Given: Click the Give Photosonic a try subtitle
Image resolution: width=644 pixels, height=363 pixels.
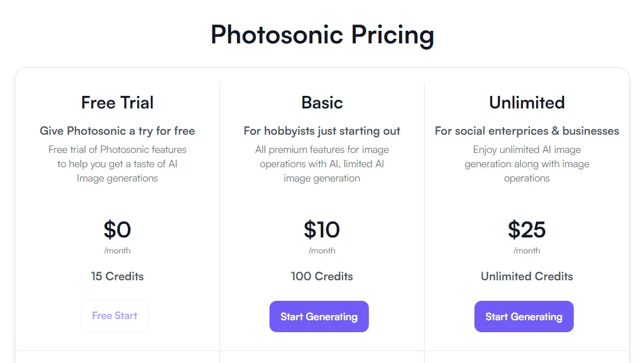Looking at the screenshot, I should tap(117, 131).
